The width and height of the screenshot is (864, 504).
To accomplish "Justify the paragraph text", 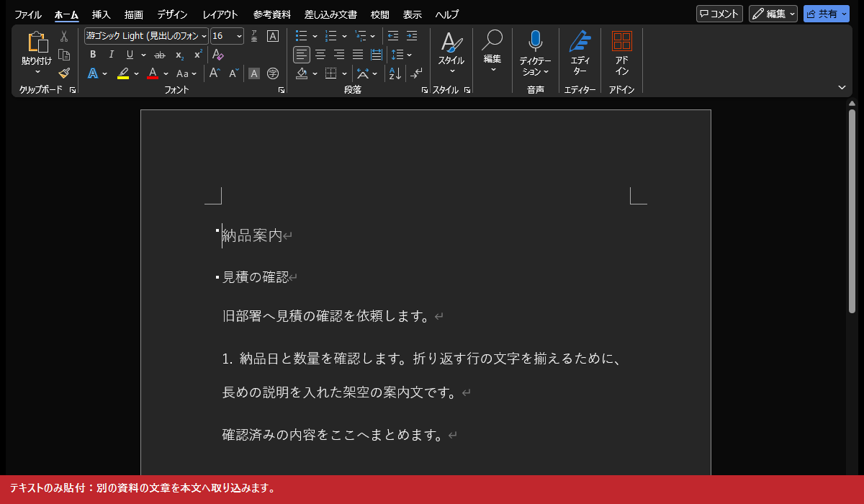I will click(x=358, y=55).
